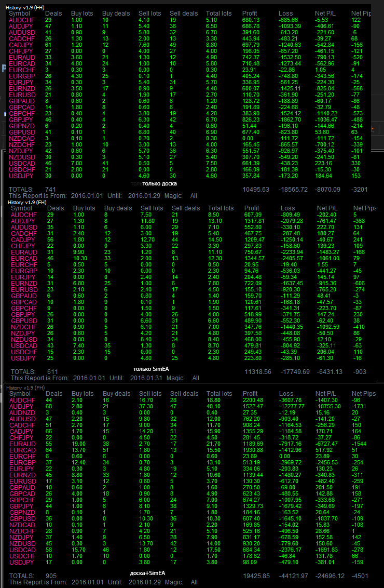Click total loss value -17749.69
The image size is (384, 588).
(x=295, y=371)
